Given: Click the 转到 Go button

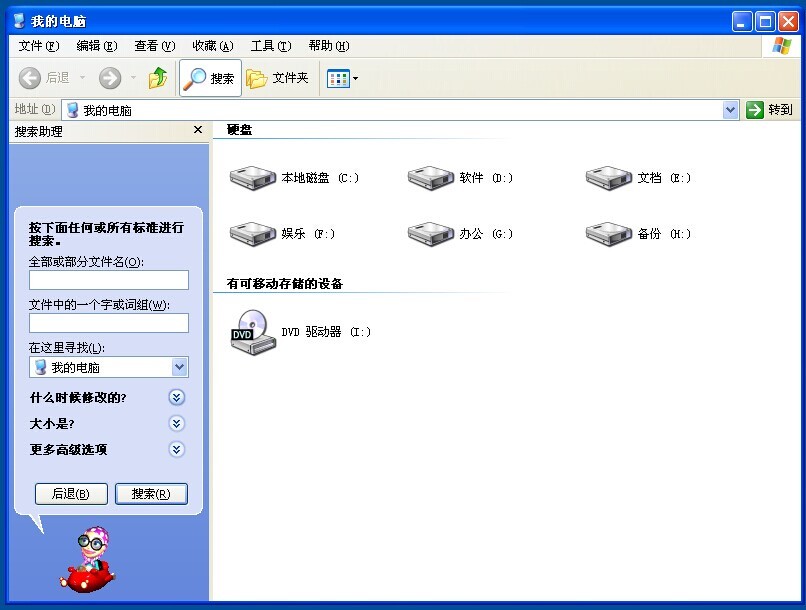Looking at the screenshot, I should pyautogui.click(x=770, y=110).
